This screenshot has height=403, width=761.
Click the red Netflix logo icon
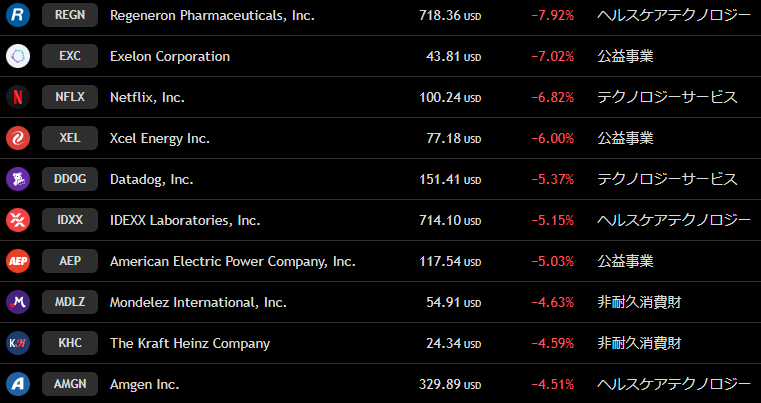[18, 97]
